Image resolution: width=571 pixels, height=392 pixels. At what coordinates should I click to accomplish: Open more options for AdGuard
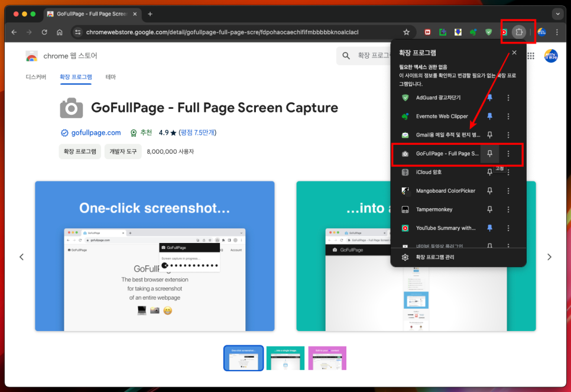point(508,98)
